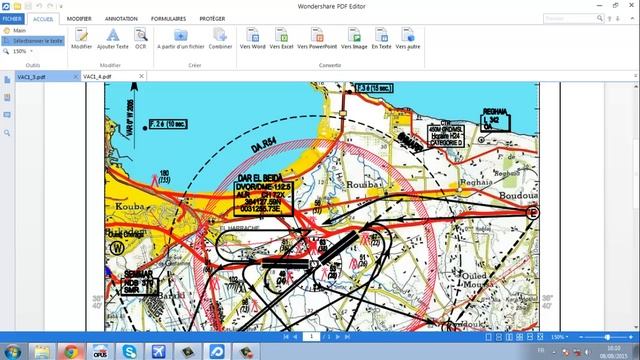Screen dimensions: 640x360
Task: Convert document with Vers PowerPoint
Action: [317, 39]
